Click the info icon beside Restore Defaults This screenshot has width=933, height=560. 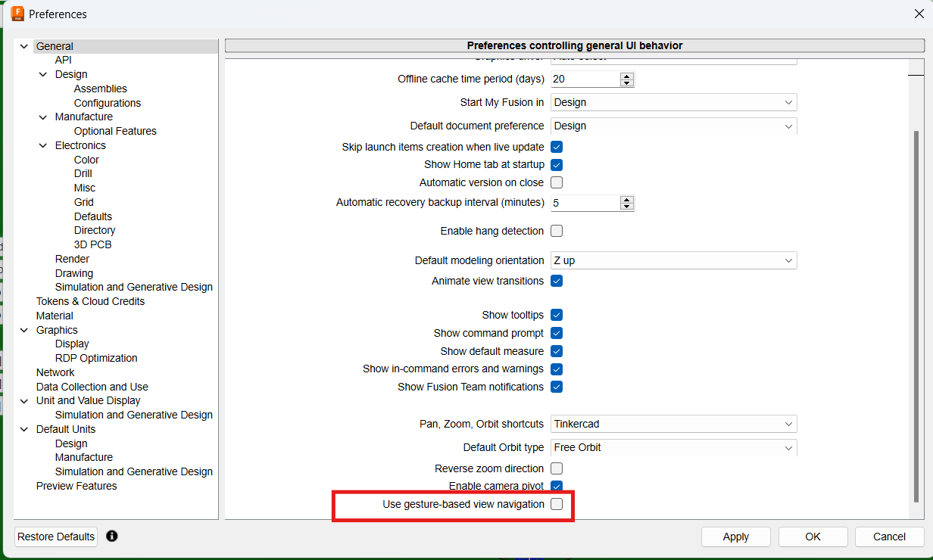pyautogui.click(x=112, y=537)
